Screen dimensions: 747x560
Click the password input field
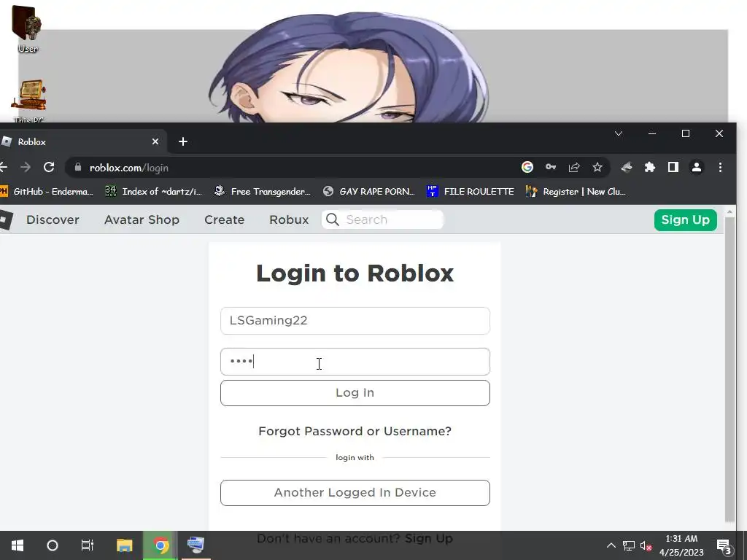[x=355, y=362]
